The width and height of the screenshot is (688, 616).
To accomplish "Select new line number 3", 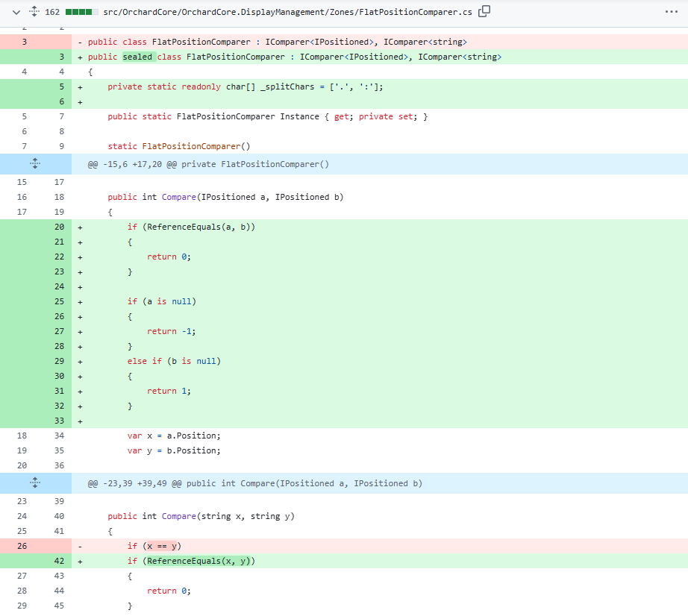I will tap(61, 57).
